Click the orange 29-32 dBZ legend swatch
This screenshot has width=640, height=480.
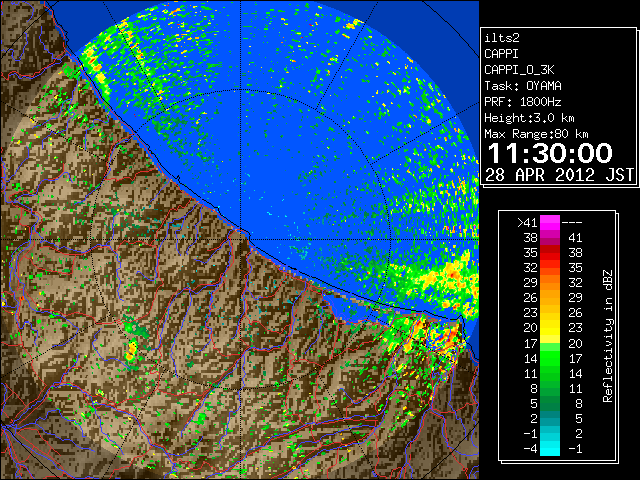click(x=550, y=282)
